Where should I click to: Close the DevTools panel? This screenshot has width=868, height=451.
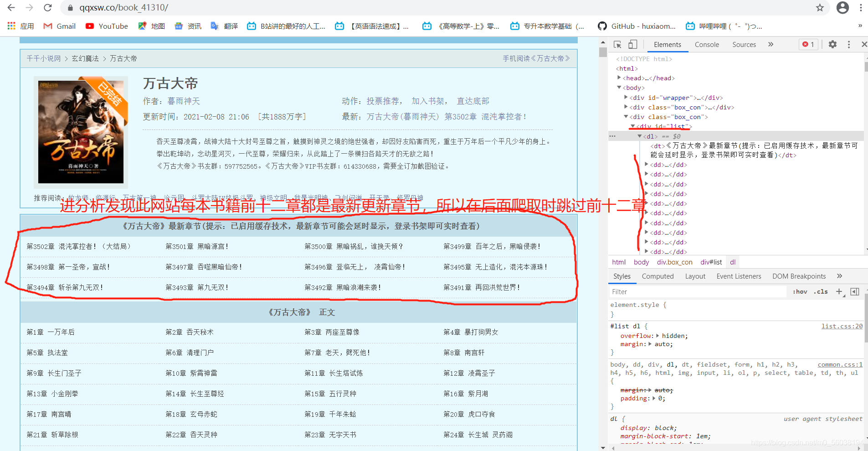pos(864,44)
